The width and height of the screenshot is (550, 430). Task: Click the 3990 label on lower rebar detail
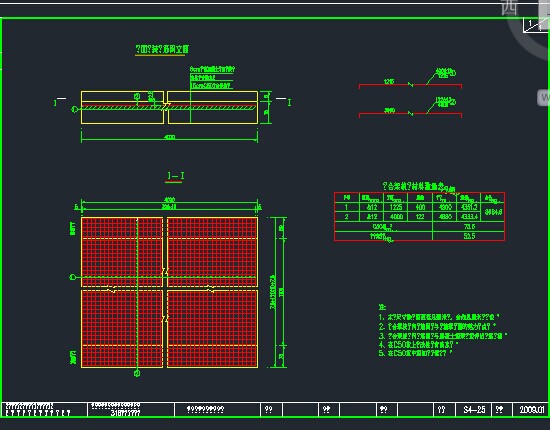[390, 110]
